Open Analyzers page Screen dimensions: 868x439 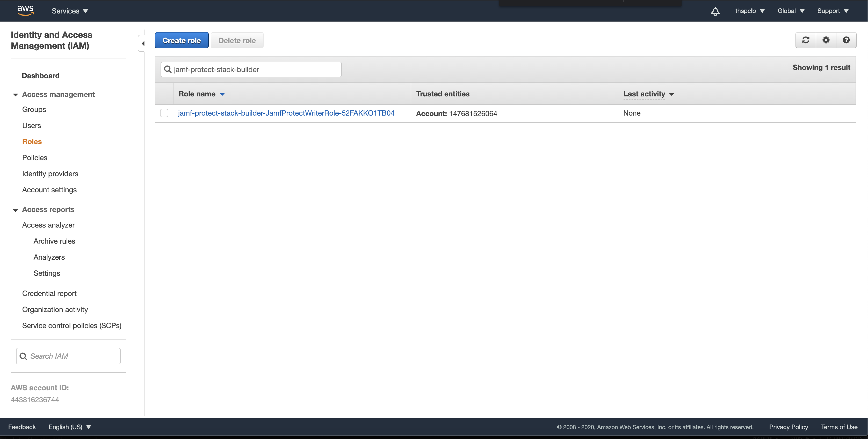pyautogui.click(x=49, y=257)
